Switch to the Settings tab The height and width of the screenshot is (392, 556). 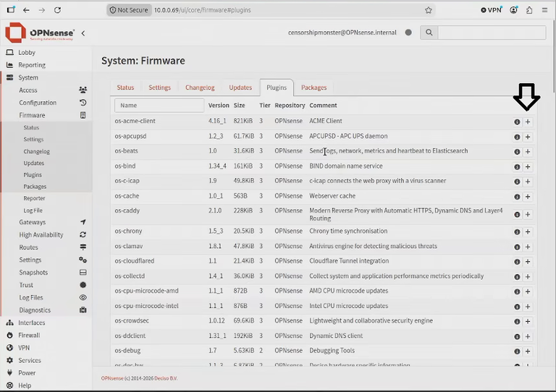(159, 88)
